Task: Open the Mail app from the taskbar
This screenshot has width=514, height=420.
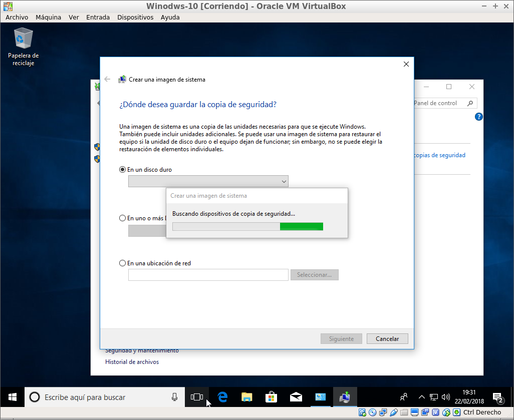Action: [296, 397]
